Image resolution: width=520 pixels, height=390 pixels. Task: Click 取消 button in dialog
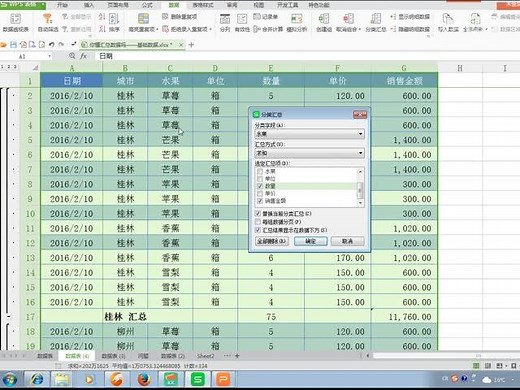click(x=347, y=241)
